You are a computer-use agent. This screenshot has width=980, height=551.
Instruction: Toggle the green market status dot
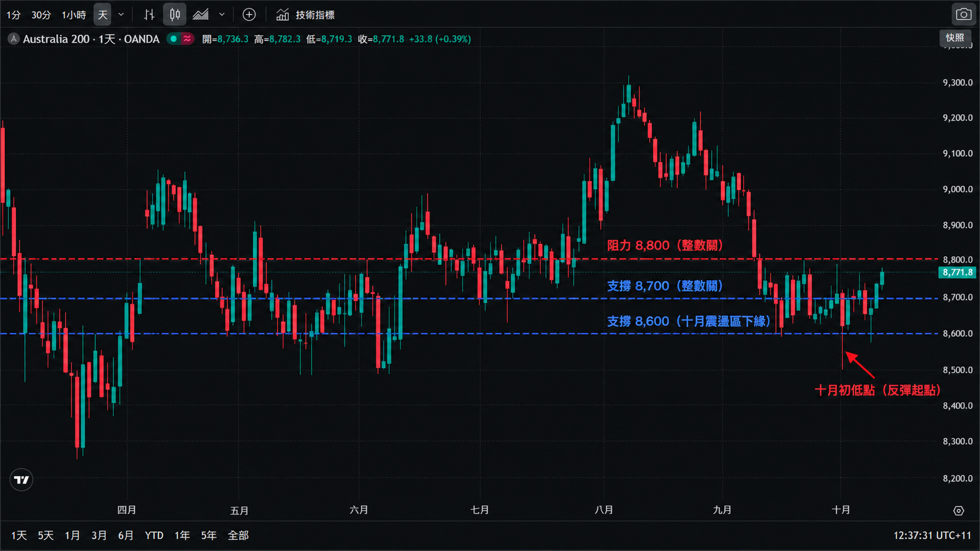click(x=173, y=39)
